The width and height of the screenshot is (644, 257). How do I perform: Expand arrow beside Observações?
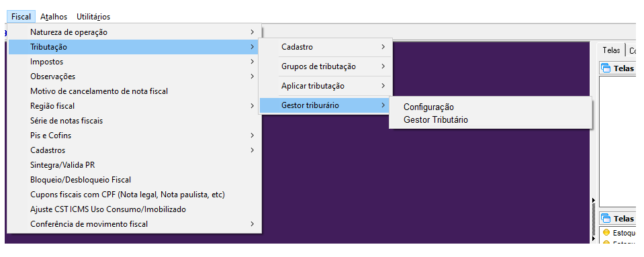click(252, 76)
